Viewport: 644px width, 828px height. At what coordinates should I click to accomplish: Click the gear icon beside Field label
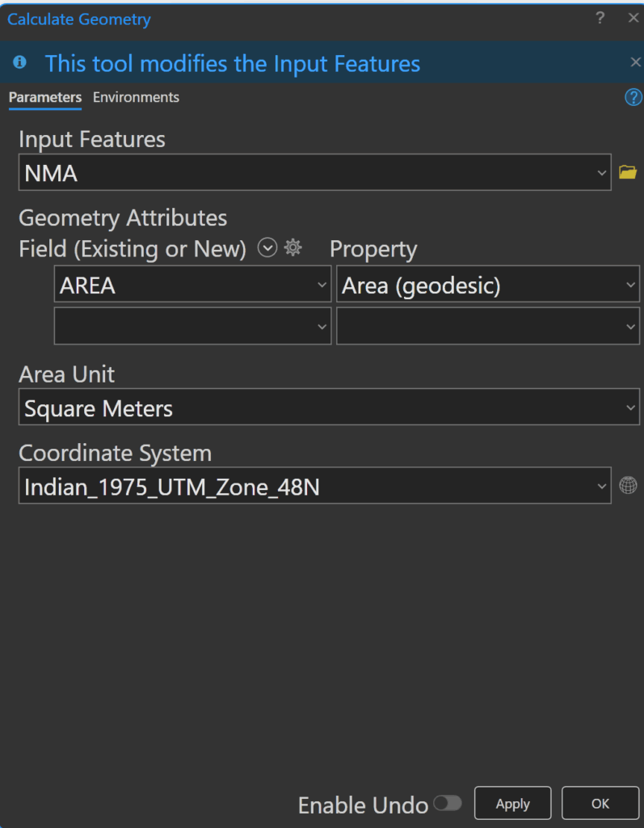pyautogui.click(x=293, y=249)
